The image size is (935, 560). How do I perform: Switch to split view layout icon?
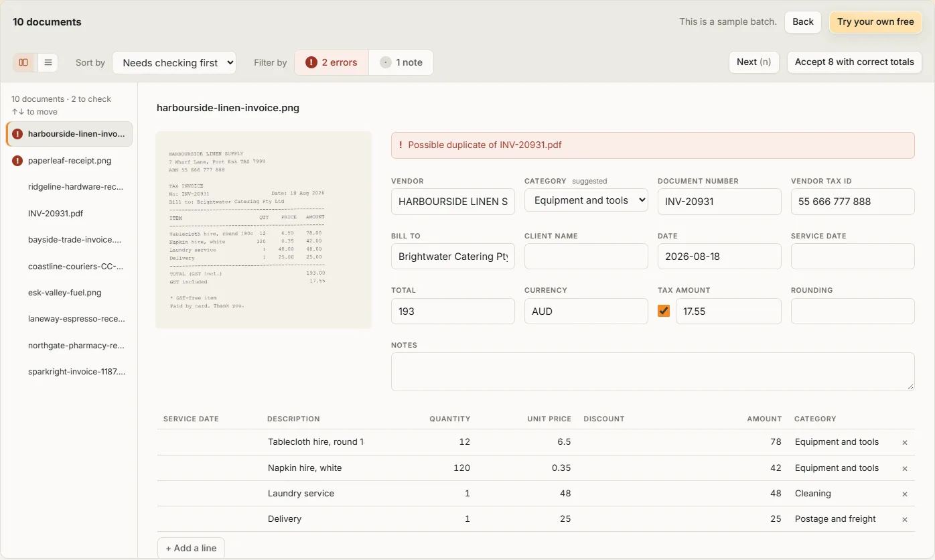tap(23, 62)
